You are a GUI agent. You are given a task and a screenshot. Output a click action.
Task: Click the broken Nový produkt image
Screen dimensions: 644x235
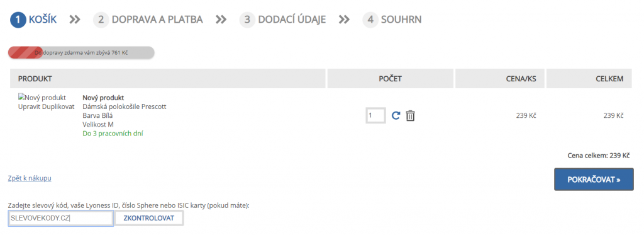coord(42,98)
